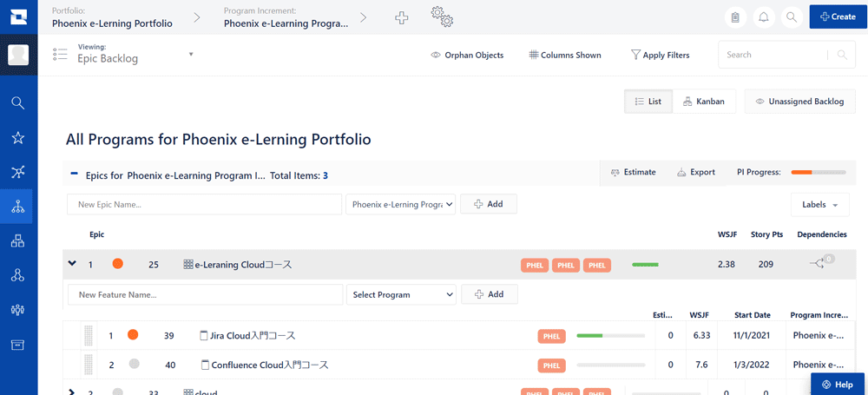
Task: Open Columns Shown options
Action: pos(565,55)
